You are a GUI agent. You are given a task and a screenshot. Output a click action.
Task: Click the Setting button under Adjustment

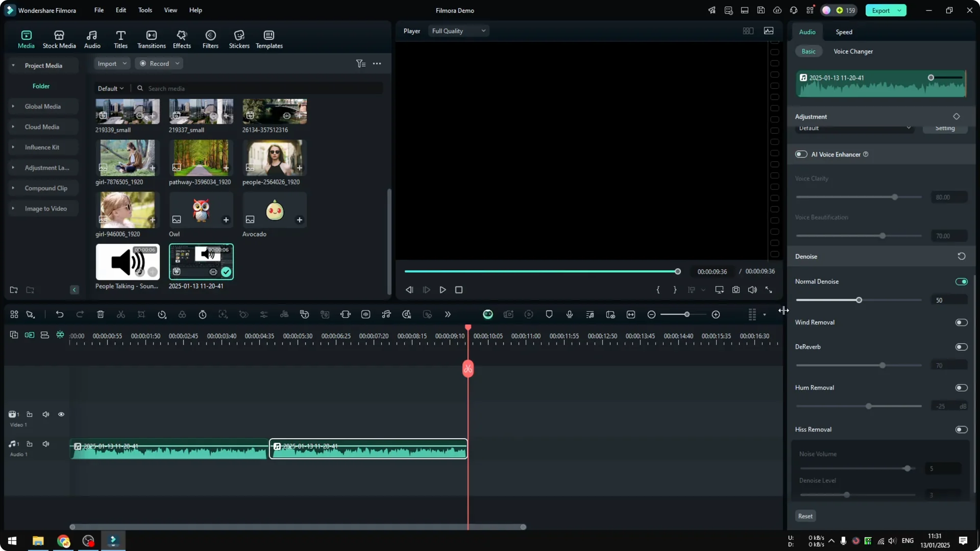945,129
